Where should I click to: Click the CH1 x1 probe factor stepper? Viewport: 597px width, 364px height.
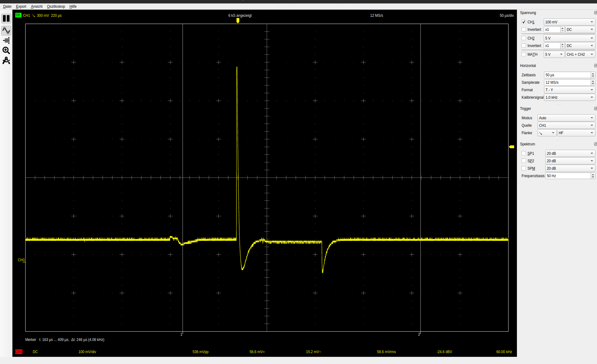(x=562, y=30)
